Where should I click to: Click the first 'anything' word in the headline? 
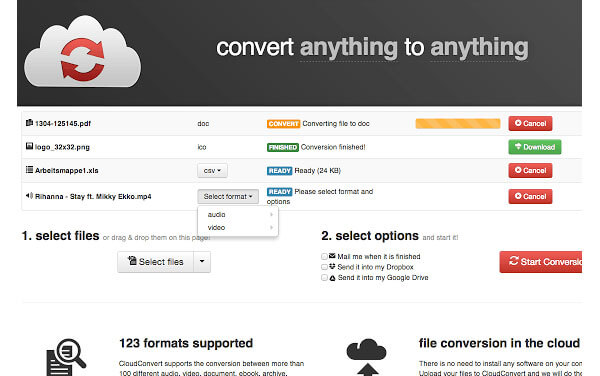349,48
